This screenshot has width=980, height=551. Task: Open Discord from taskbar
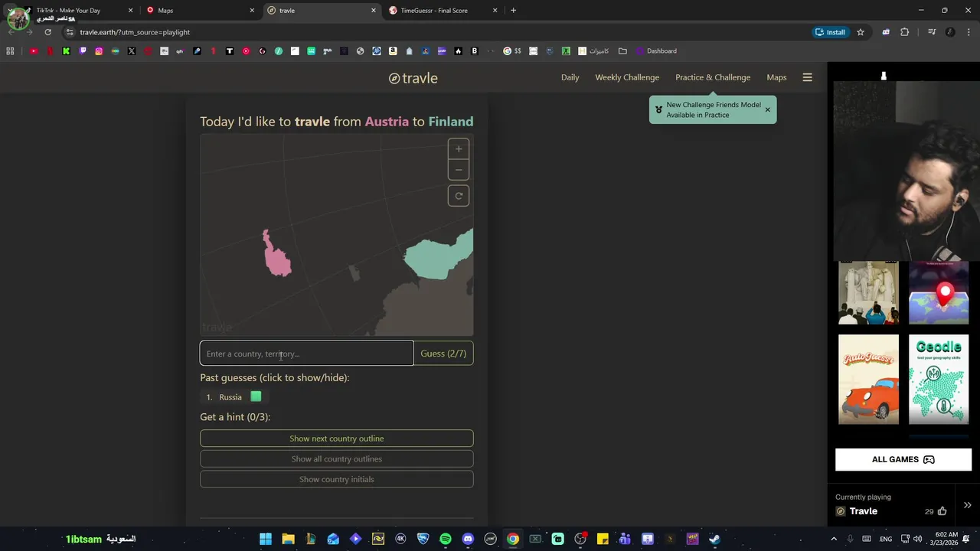(468, 539)
